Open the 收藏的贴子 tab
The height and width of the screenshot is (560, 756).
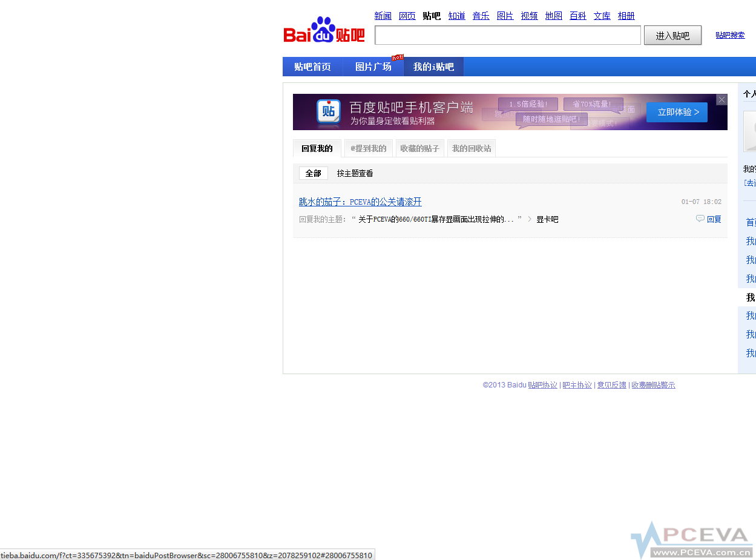[x=419, y=148]
